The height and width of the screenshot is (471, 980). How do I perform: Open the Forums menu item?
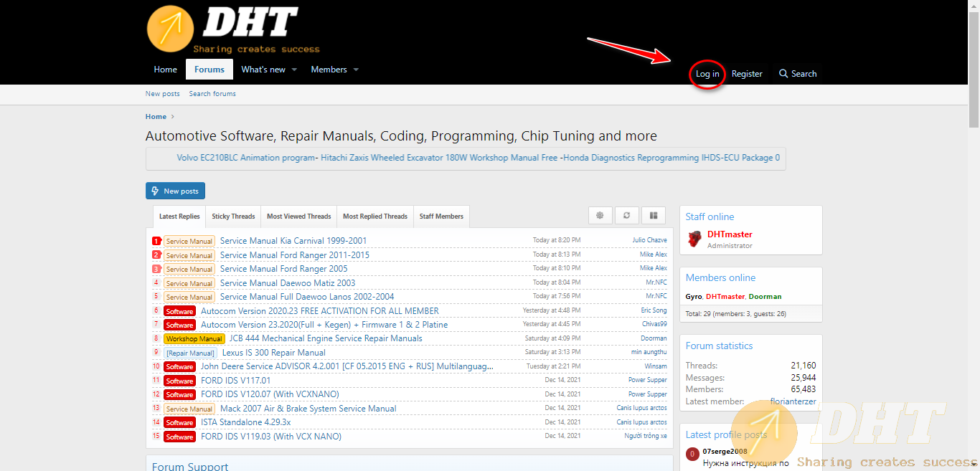click(x=209, y=70)
